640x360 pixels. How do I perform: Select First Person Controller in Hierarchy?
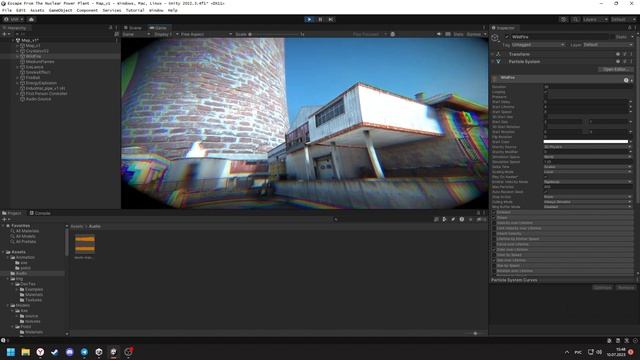tap(46, 93)
